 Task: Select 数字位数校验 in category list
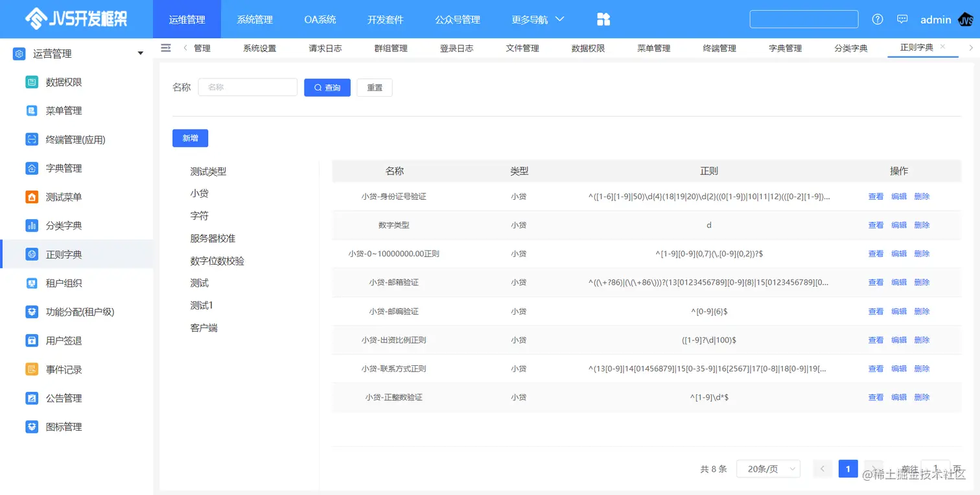tap(217, 261)
